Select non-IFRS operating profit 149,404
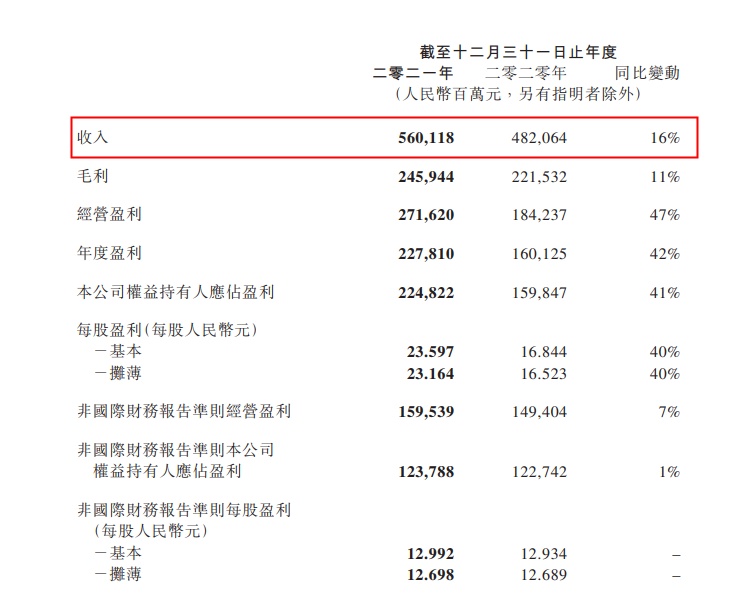This screenshot has width=745, height=600. [x=539, y=412]
